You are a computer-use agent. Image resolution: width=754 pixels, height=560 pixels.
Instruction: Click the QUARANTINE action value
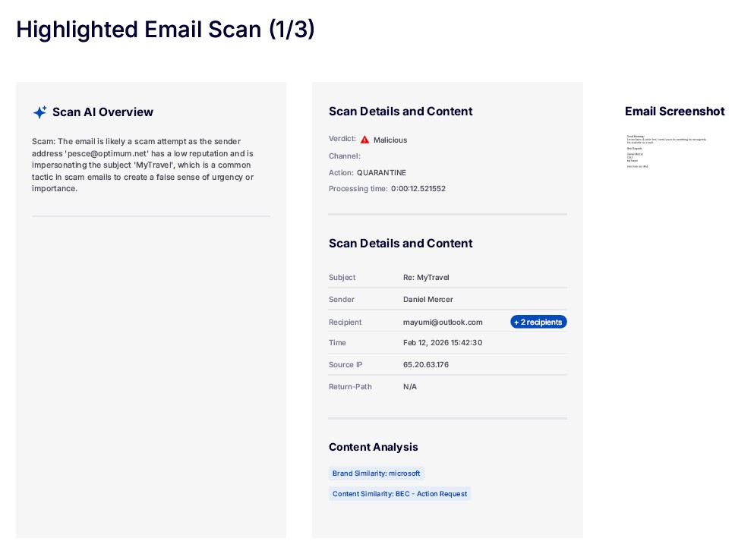(x=381, y=173)
